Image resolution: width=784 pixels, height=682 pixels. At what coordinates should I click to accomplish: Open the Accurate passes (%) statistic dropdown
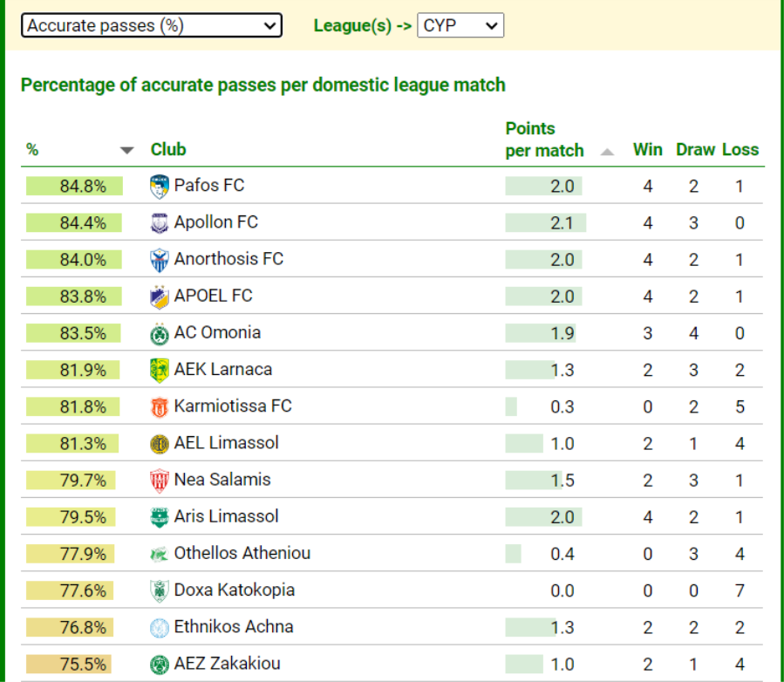point(152,25)
